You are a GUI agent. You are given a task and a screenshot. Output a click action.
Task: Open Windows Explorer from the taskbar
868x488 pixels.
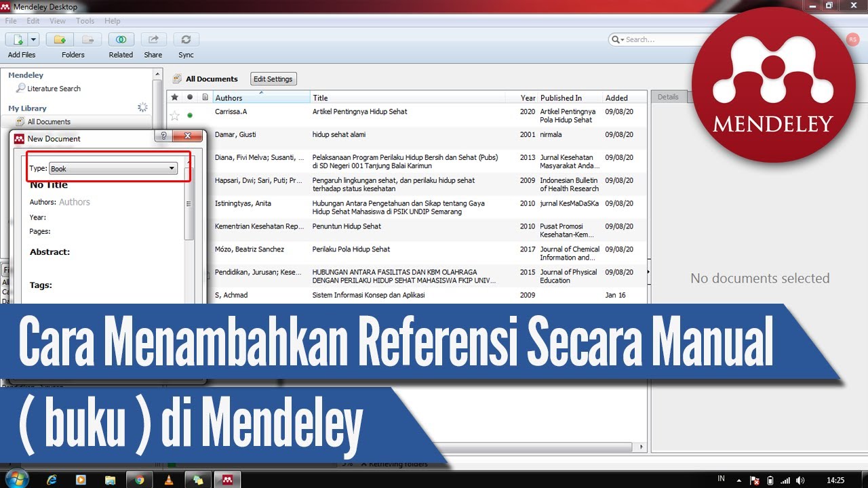pyautogui.click(x=110, y=480)
